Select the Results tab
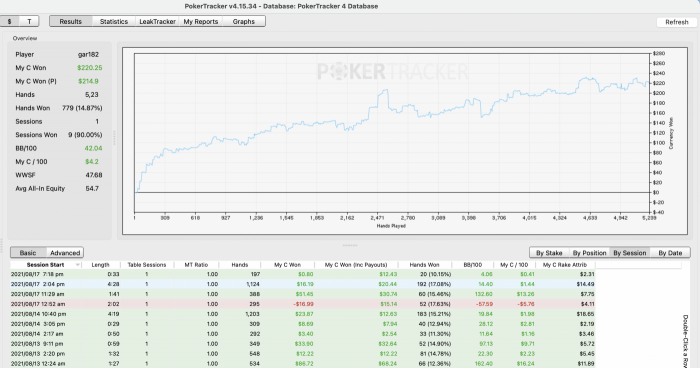This screenshot has width=700, height=368. (71, 21)
